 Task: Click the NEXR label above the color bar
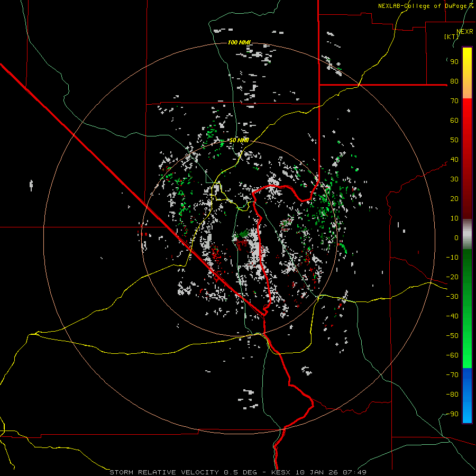465,32
